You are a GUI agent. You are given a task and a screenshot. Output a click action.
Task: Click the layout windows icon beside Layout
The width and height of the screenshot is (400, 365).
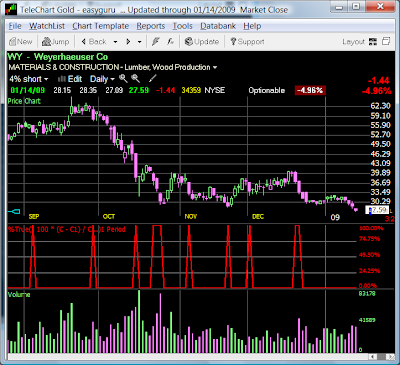pos(386,41)
